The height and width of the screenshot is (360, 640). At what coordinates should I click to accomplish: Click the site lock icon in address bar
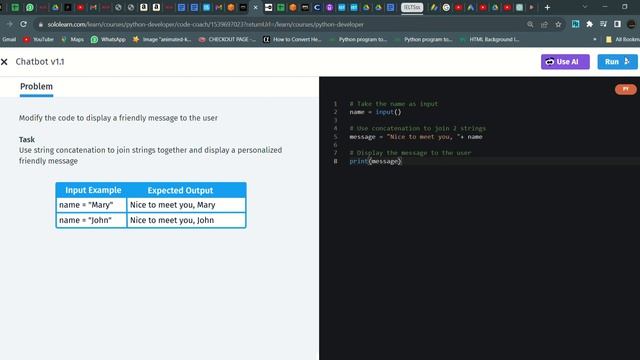tap(40, 24)
